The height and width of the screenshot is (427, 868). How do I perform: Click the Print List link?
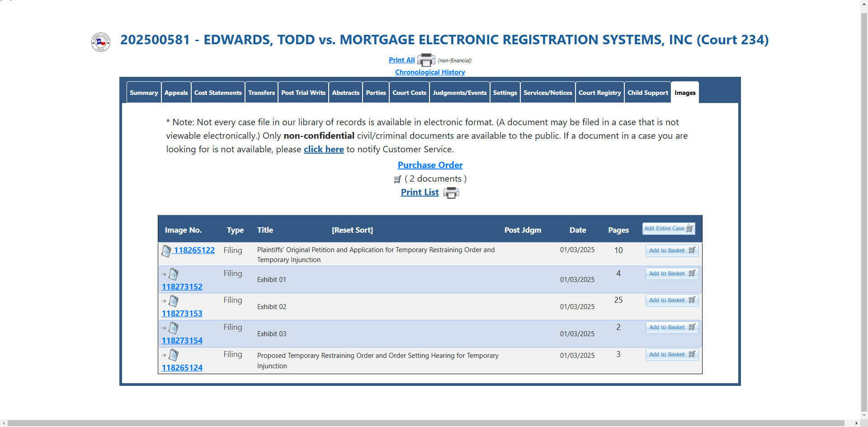pyautogui.click(x=420, y=192)
